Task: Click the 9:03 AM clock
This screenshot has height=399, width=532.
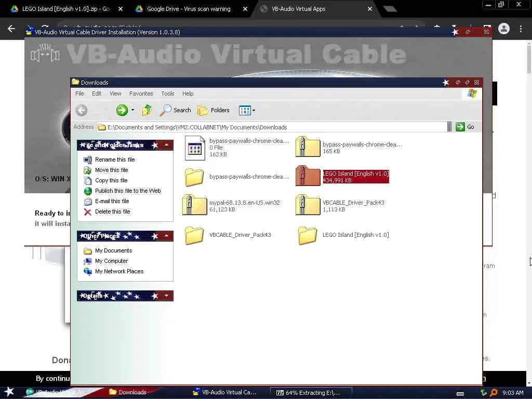Action: coord(513,393)
